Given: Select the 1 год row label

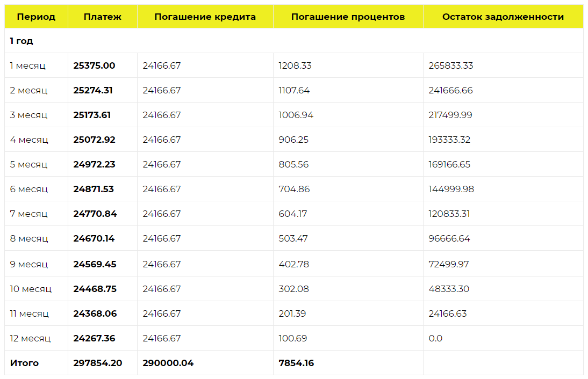Looking at the screenshot, I should pyautogui.click(x=21, y=41).
